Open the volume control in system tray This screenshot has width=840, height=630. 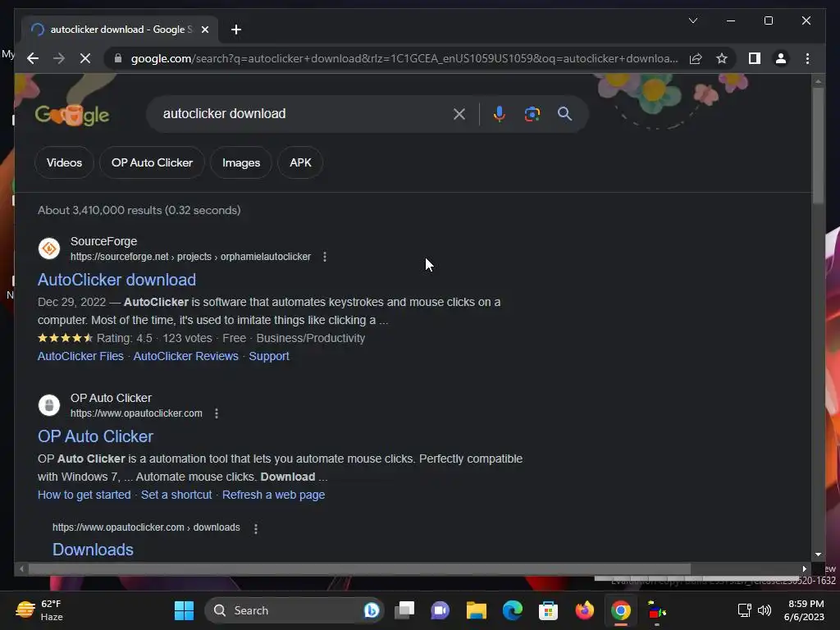tap(765, 610)
